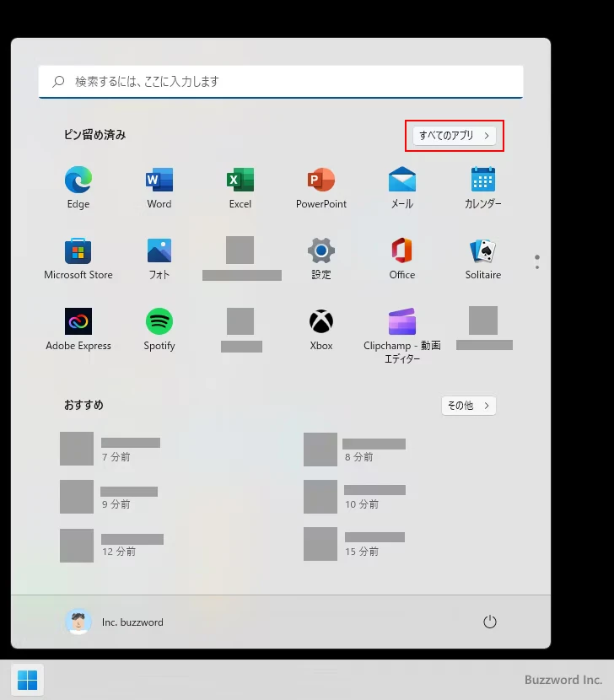Launch Word from pinned apps

159,187
